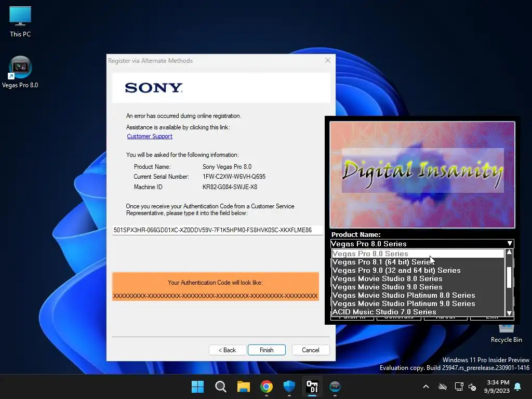Image resolution: width=532 pixels, height=399 pixels.
Task: Select Vegas Movie Studio 8.0 Series
Action: (418, 278)
